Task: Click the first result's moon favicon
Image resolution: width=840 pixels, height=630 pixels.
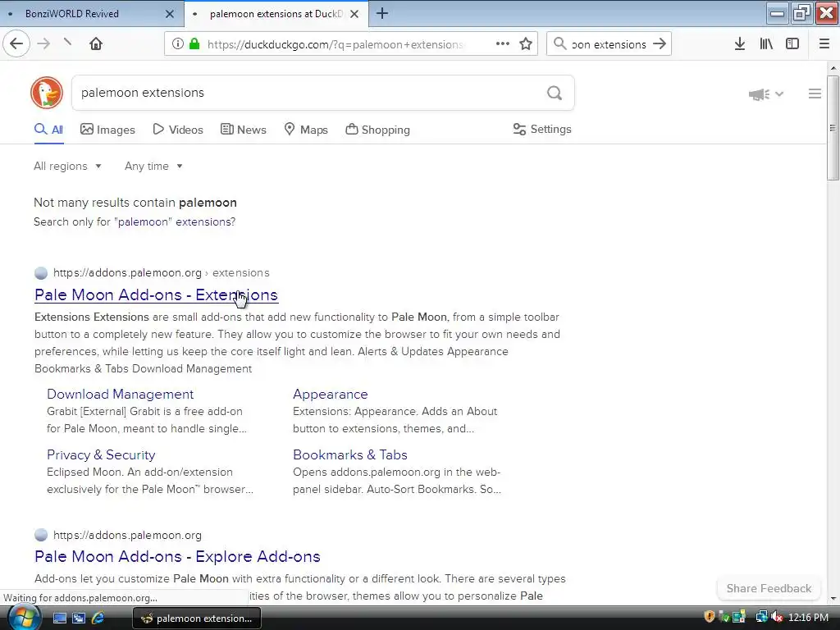Action: (41, 272)
